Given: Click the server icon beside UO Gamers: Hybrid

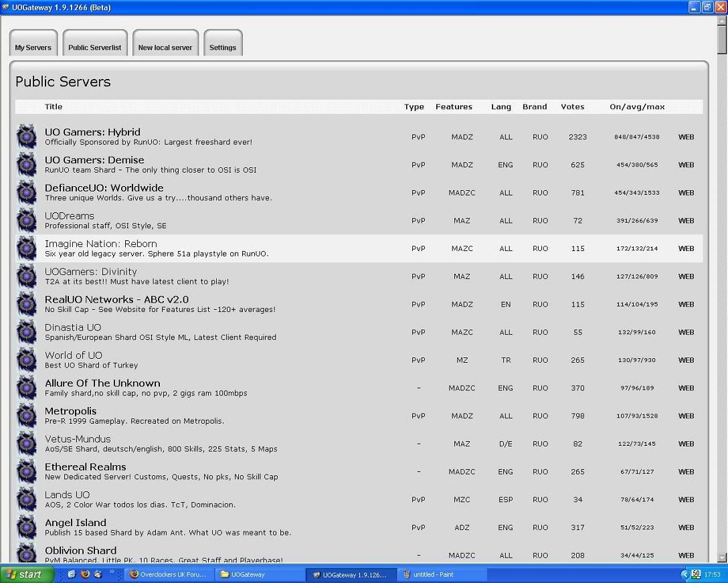Looking at the screenshot, I should point(27,137).
